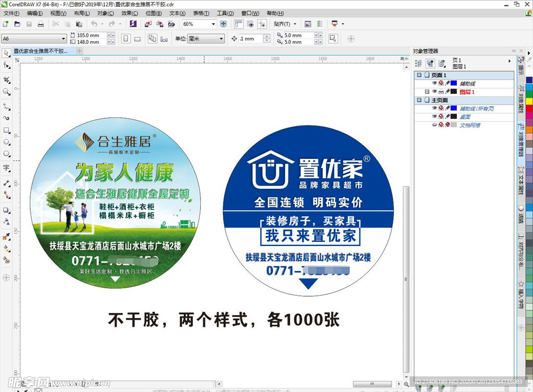Select the Polygon tool
Image resolution: width=533 pixels, height=392 pixels.
(x=6, y=154)
